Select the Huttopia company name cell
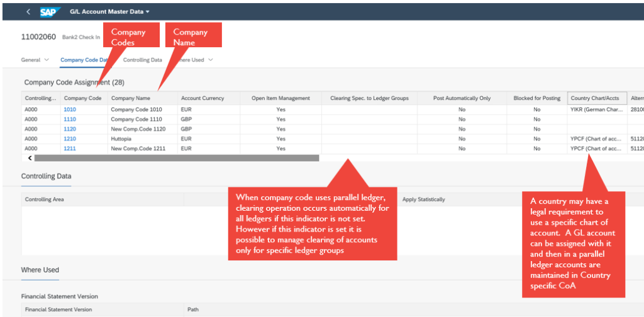This screenshot has height=317, width=644. click(x=143, y=139)
